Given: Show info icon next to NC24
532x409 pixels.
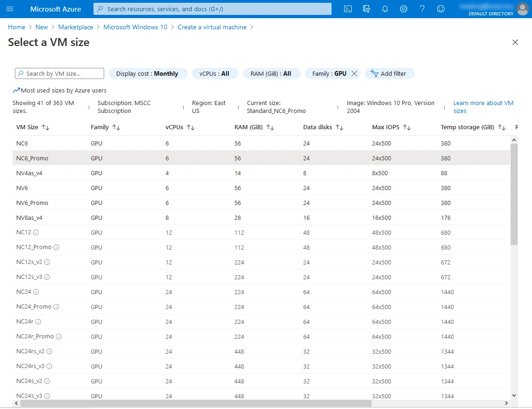Looking at the screenshot, I should 36,292.
